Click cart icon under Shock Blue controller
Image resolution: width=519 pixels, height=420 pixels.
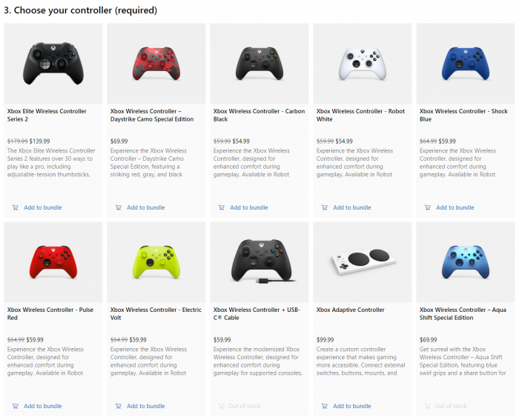427,207
